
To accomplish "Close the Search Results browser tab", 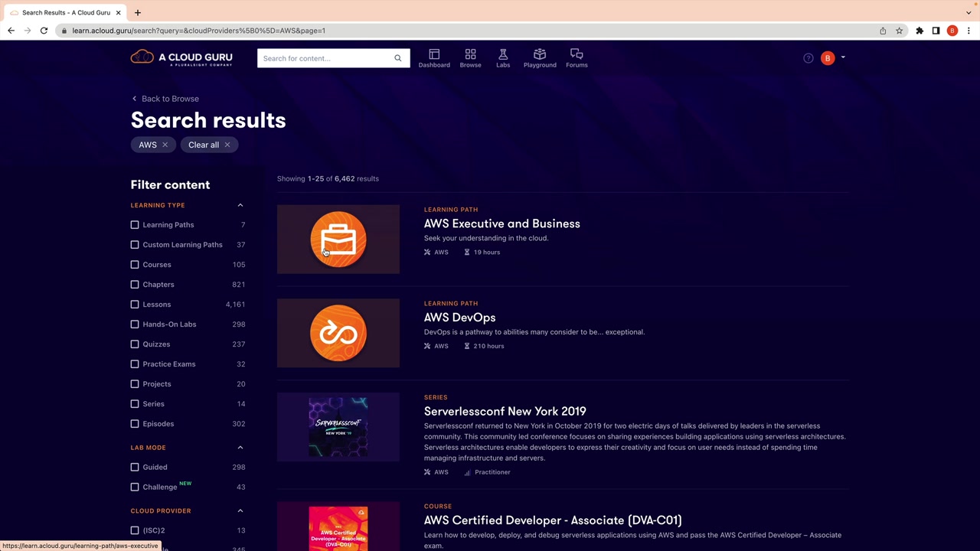I will pos(118,12).
